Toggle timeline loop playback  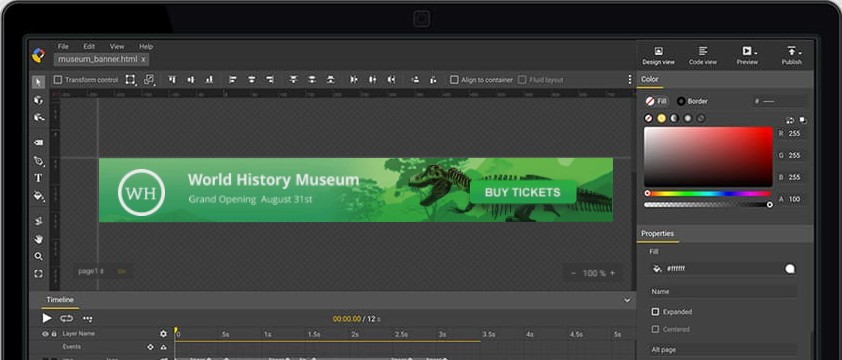67,319
